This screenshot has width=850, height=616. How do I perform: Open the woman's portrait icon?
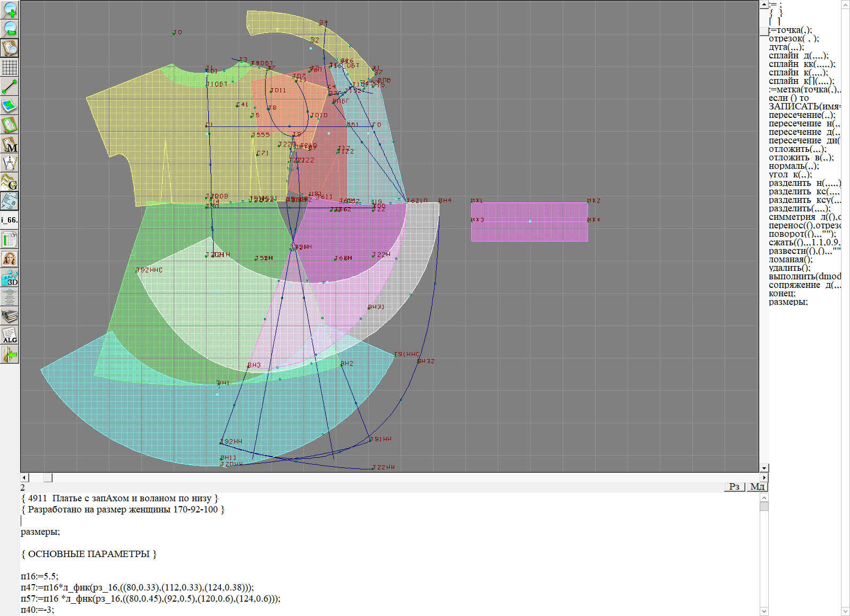click(x=10, y=259)
